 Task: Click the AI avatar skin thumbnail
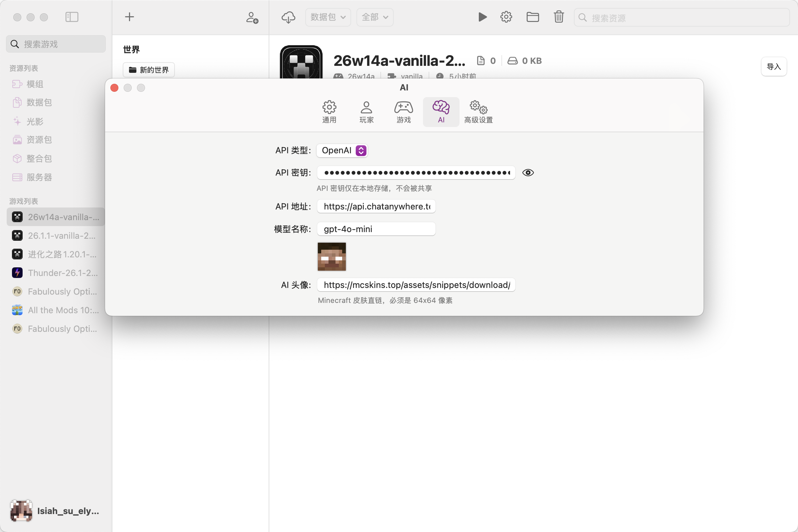click(332, 256)
